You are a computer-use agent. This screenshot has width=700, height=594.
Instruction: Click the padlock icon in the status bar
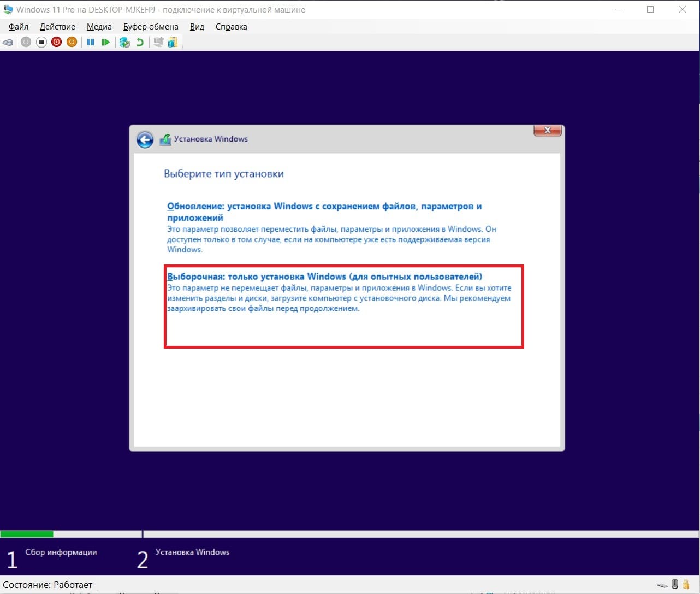click(686, 584)
